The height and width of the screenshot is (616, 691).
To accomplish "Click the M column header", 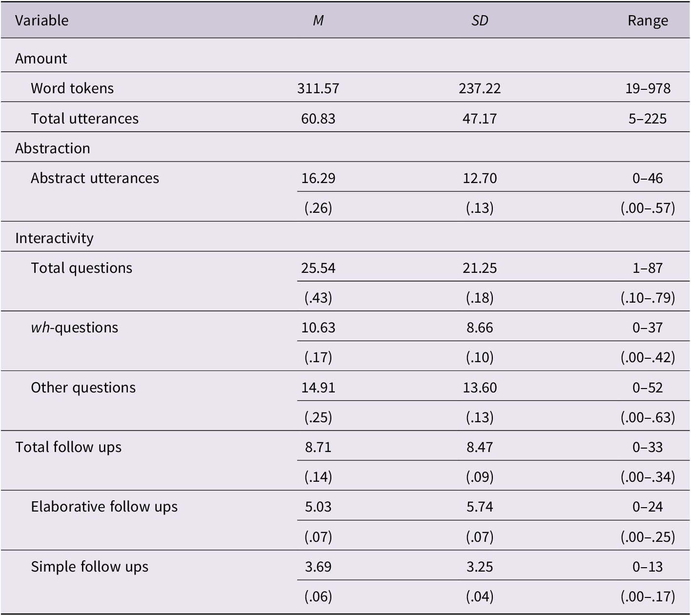I will (318, 21).
